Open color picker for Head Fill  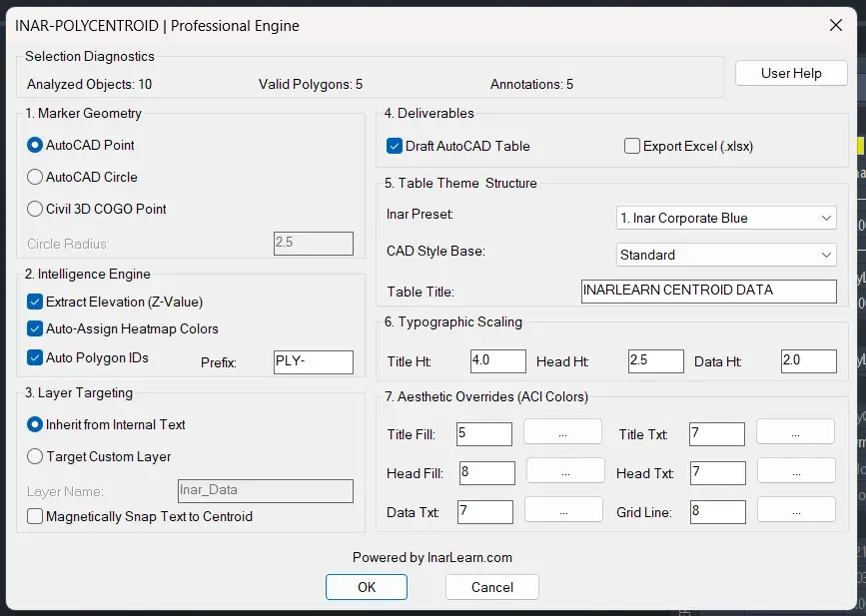point(565,470)
